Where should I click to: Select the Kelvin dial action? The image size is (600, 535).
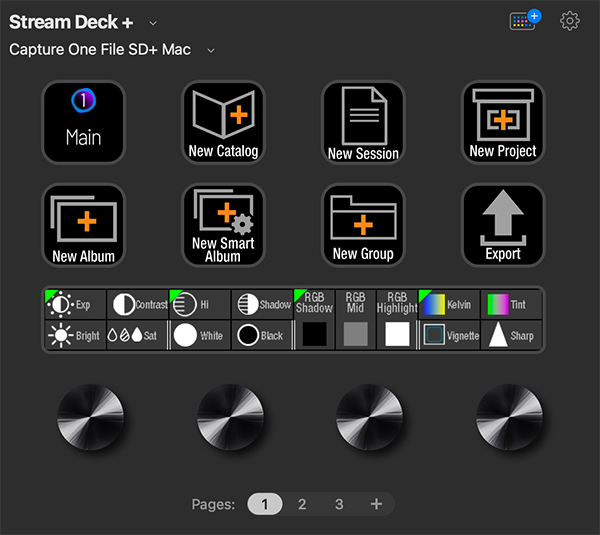[449, 304]
